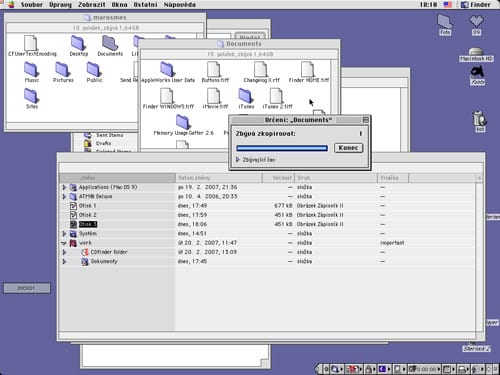This screenshot has width=500, height=375.
Task: Click the Drafts mailbox
Action: pyautogui.click(x=98, y=143)
